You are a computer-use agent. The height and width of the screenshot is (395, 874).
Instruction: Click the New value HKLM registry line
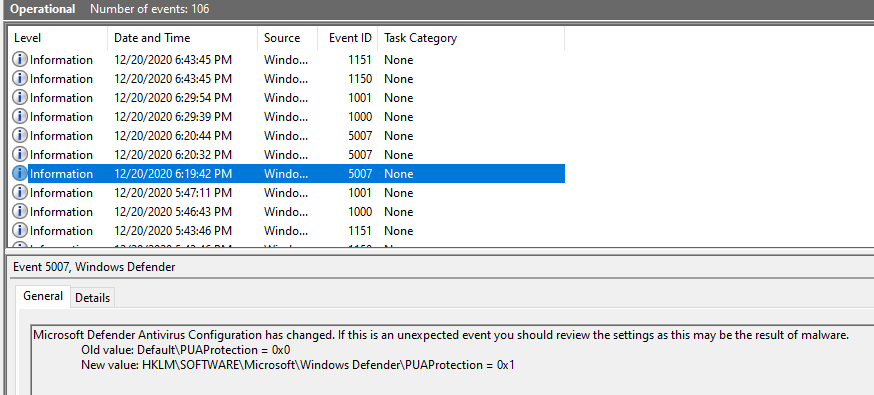click(x=298, y=365)
